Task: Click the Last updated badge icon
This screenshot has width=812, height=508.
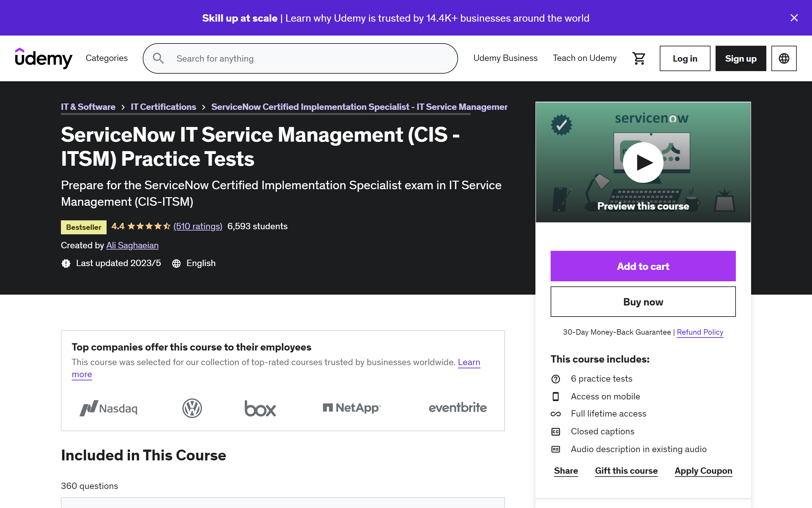Action: pos(66,264)
